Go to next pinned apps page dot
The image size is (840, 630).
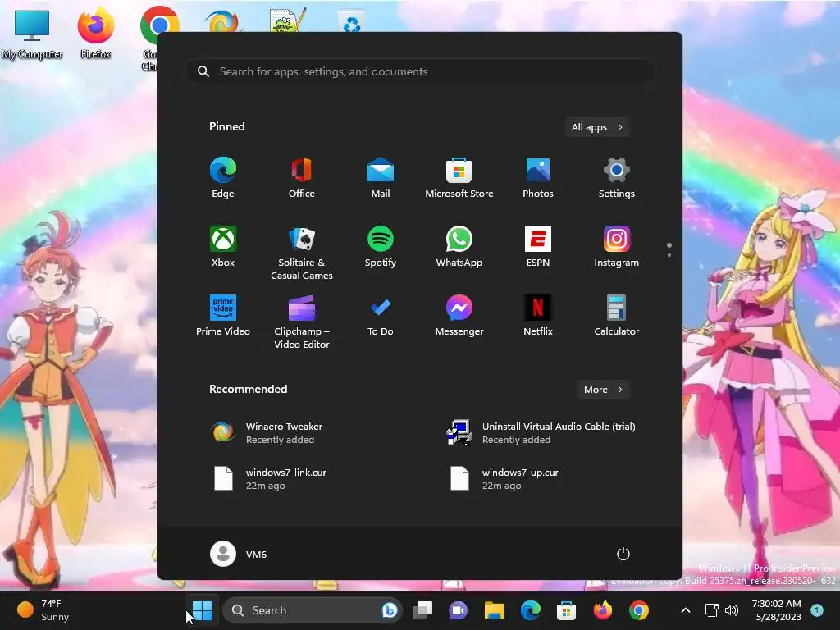point(669,255)
